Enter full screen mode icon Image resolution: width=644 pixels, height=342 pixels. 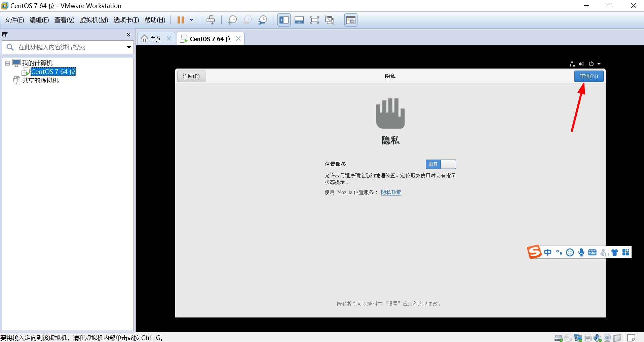(314, 20)
